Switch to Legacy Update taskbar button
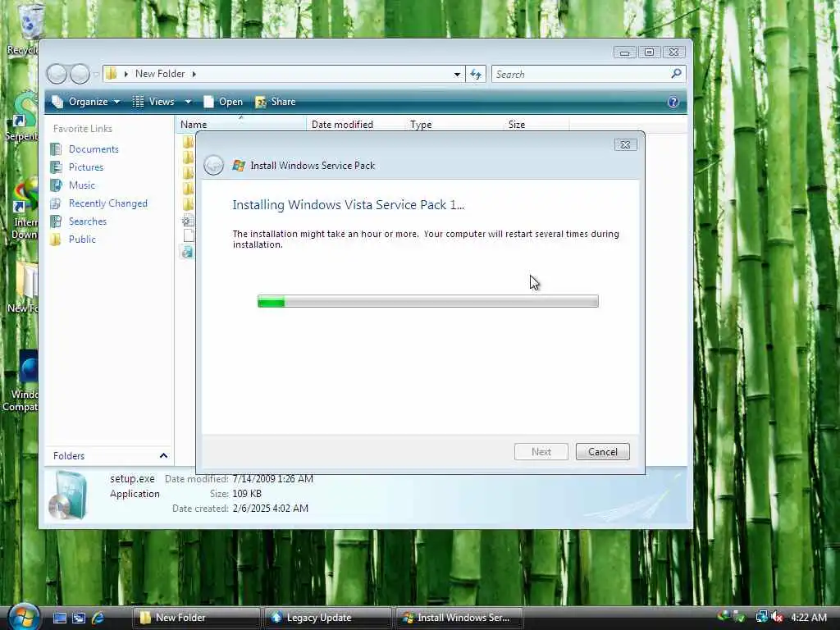The image size is (840, 630). (327, 618)
